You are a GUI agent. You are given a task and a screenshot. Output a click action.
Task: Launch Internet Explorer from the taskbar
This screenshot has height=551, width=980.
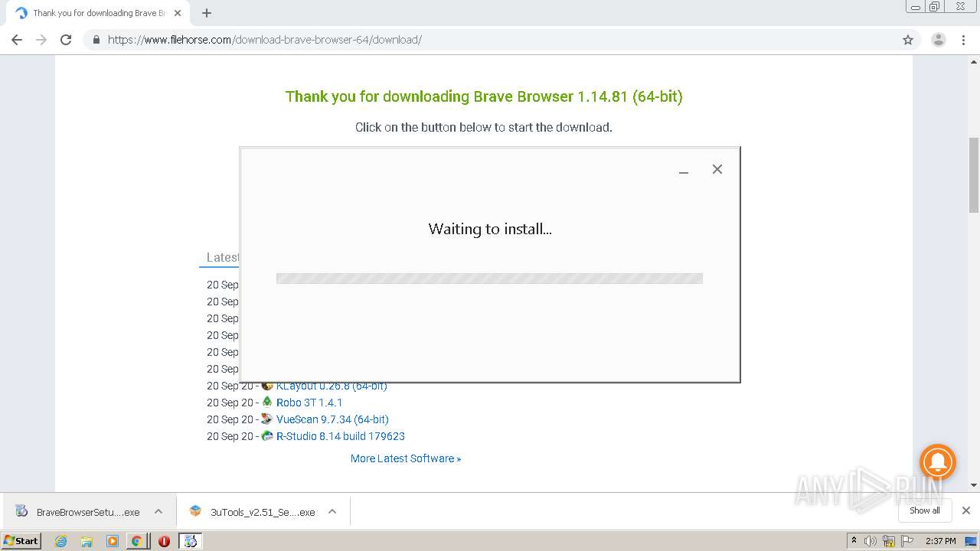[61, 541]
